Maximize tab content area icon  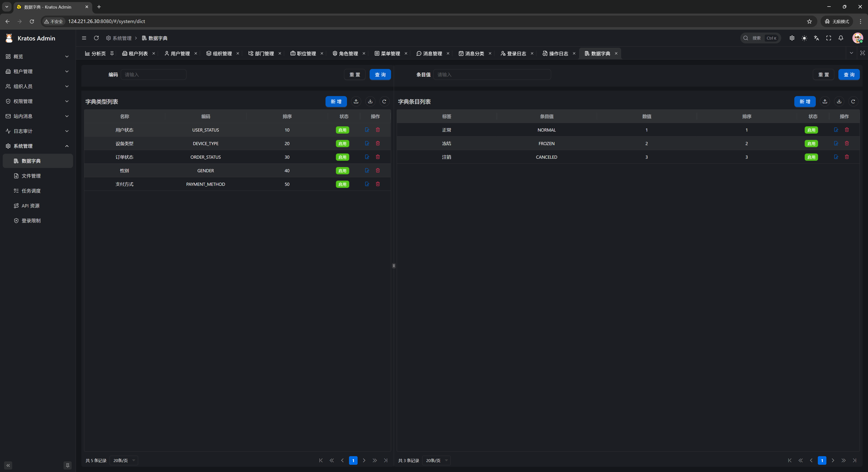click(x=862, y=53)
